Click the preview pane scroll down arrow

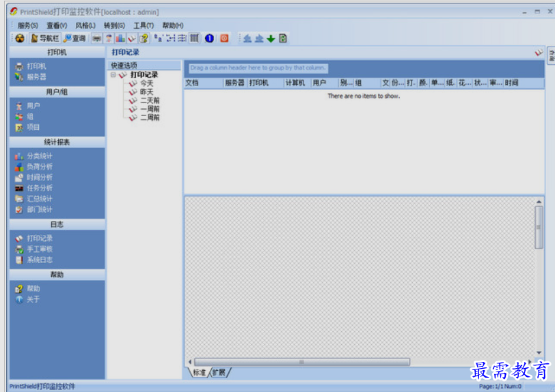[x=539, y=352]
